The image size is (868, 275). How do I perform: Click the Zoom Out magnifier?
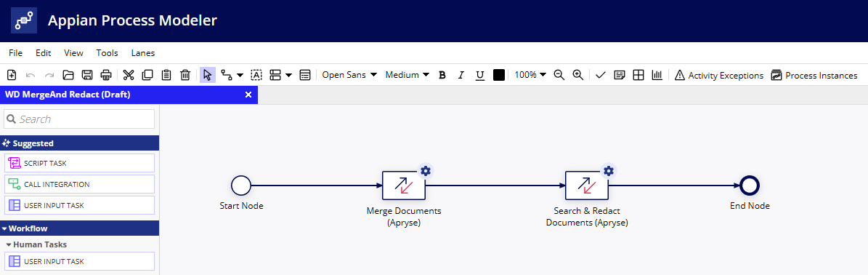pos(559,75)
